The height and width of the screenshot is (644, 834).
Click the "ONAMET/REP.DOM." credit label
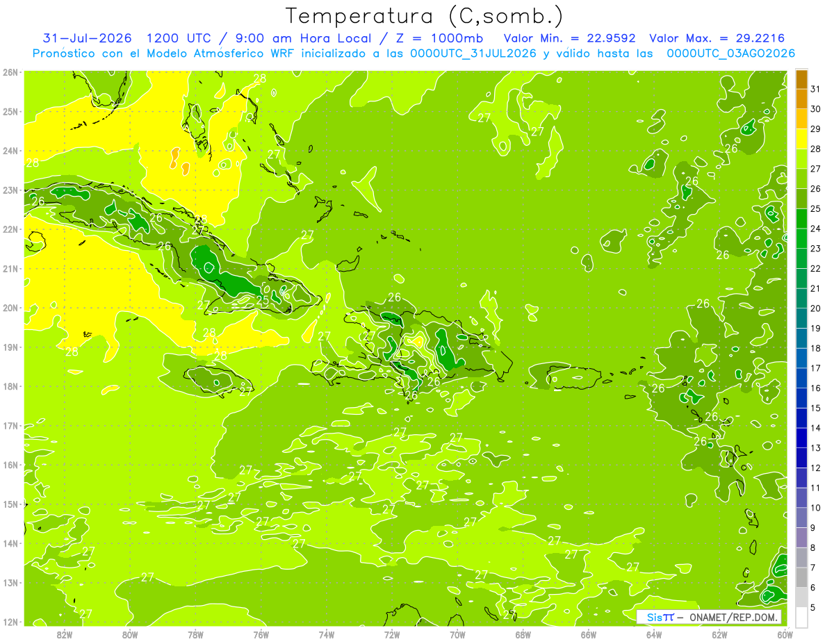coord(735,617)
